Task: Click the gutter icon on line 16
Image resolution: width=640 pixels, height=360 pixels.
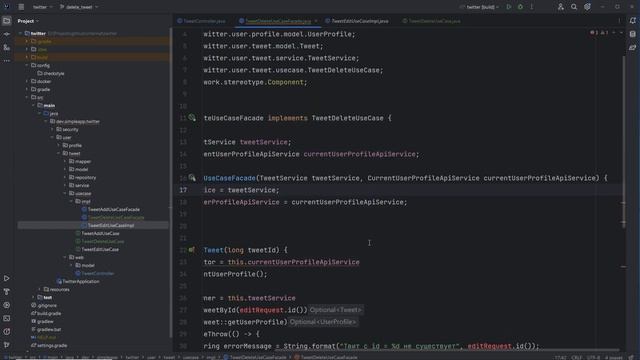Action: pyautogui.click(x=192, y=178)
